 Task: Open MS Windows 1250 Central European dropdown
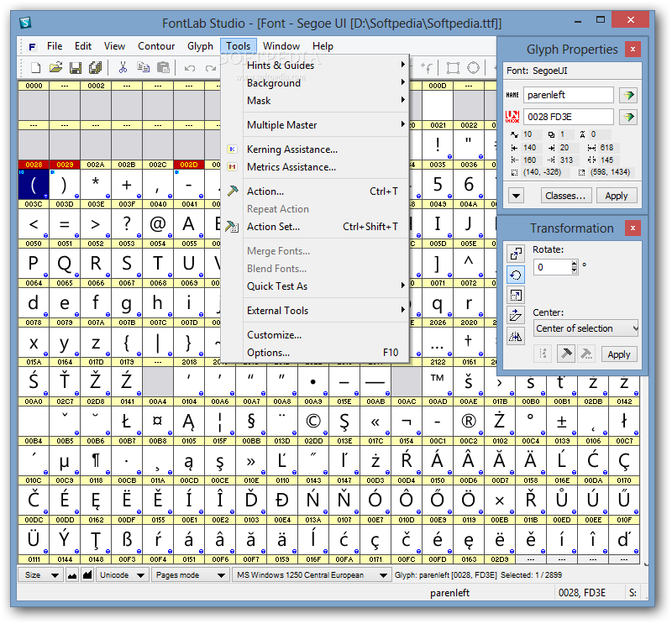[312, 575]
